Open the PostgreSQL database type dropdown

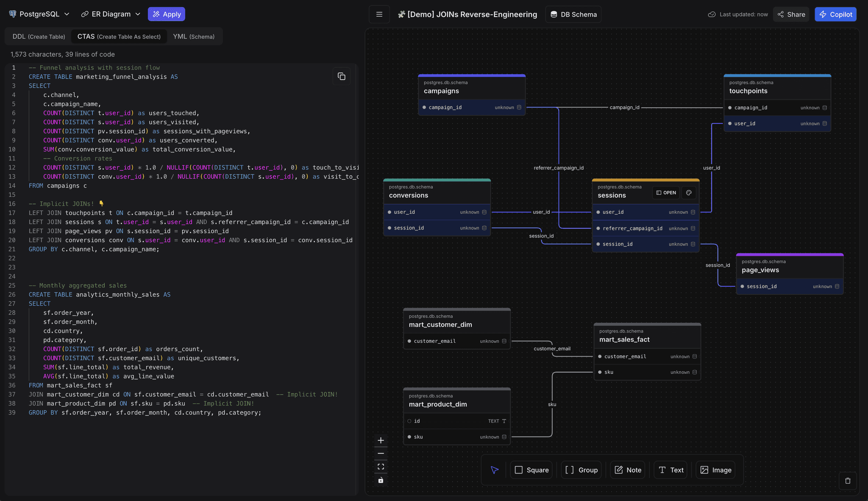(x=39, y=14)
